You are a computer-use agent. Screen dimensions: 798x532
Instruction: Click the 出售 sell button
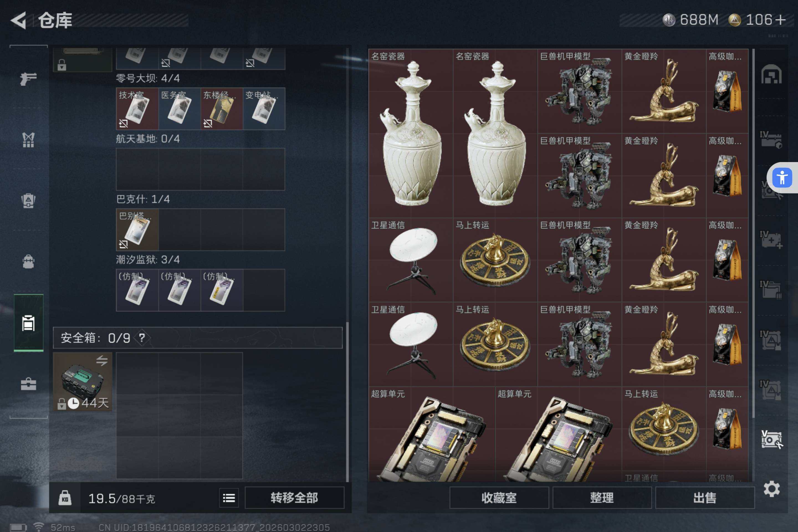(x=705, y=498)
